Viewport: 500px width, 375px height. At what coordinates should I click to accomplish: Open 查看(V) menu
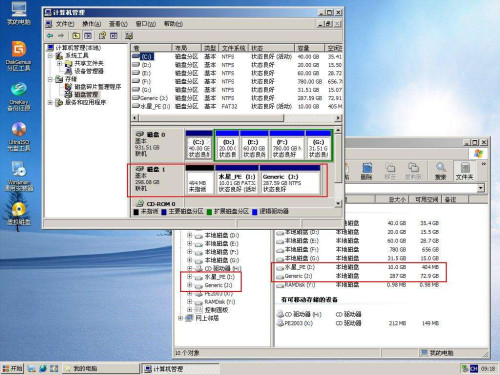coord(118,24)
